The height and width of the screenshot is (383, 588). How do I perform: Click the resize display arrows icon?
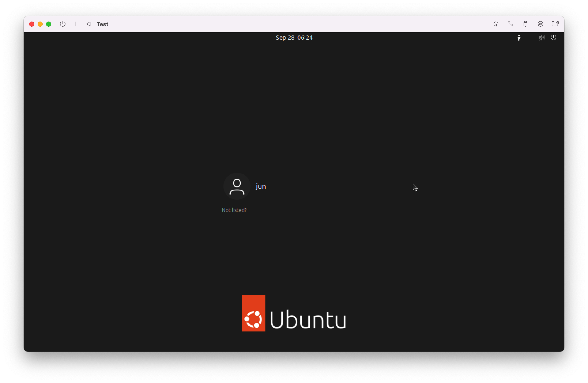point(510,24)
